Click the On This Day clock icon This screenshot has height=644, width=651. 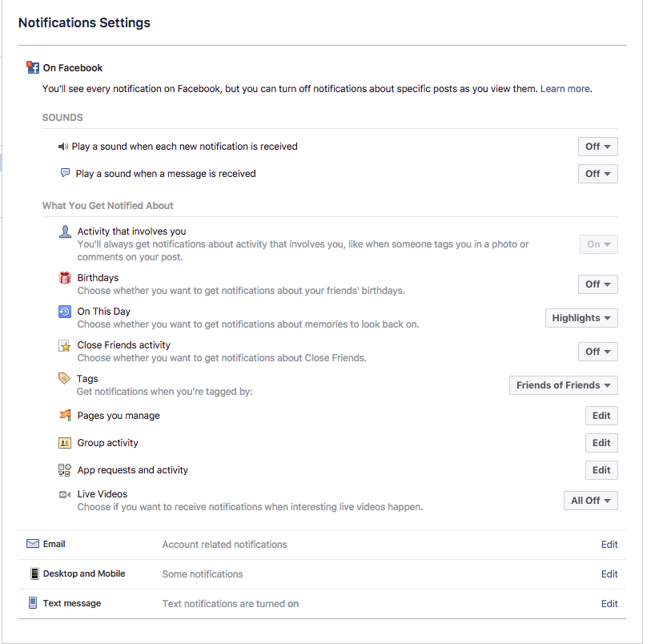point(65,312)
